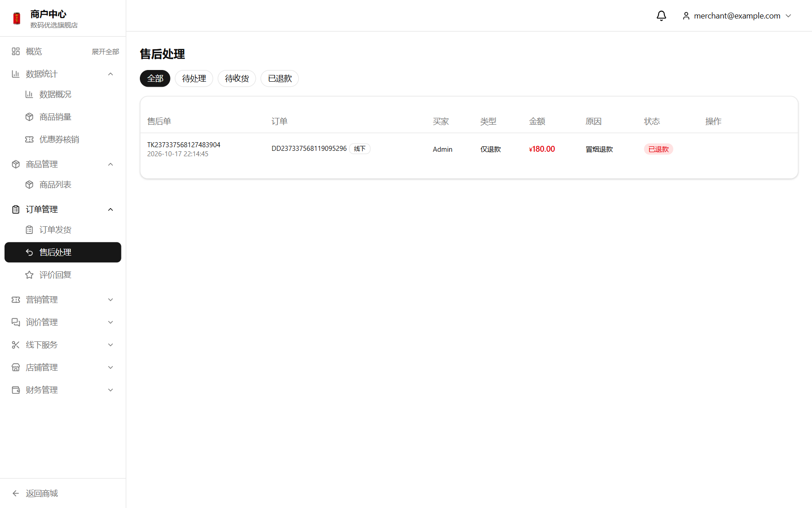Collapse the 数据统计 section
812x508 pixels.
tap(111, 74)
